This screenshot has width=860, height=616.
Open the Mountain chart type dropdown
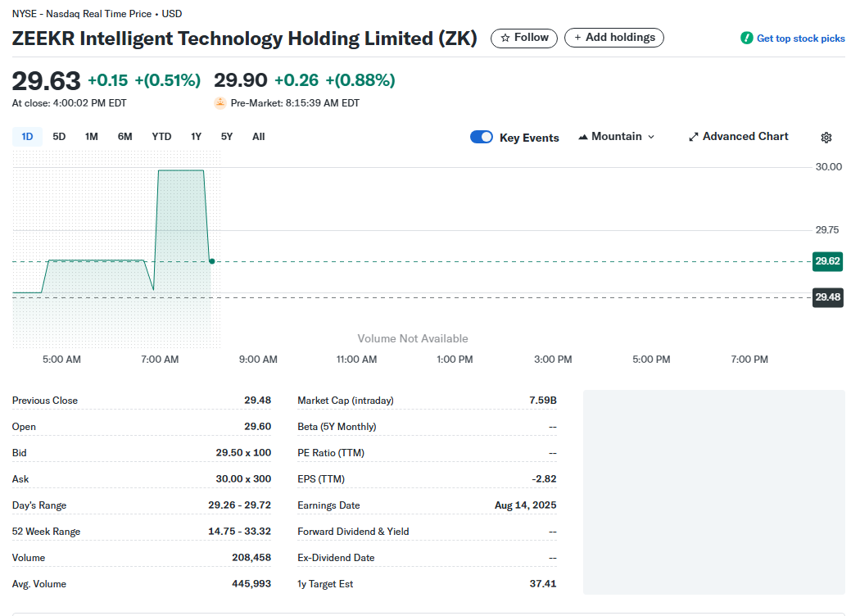(617, 137)
